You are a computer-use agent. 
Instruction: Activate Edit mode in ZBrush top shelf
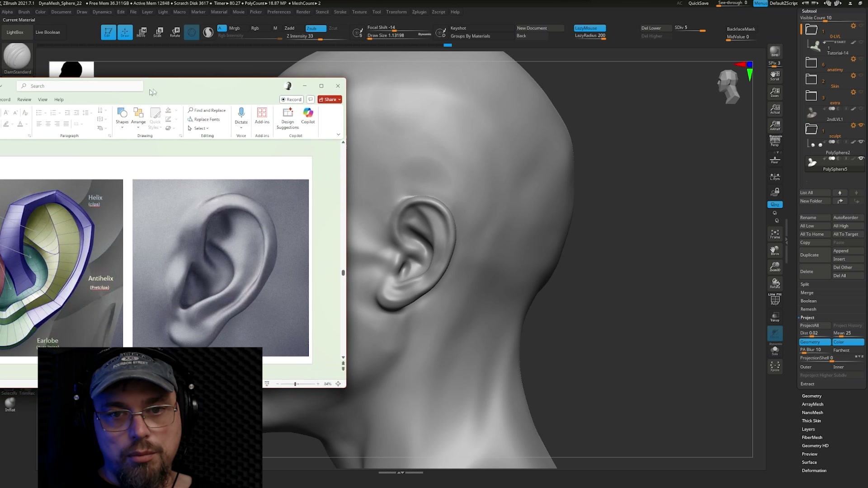pos(108,32)
